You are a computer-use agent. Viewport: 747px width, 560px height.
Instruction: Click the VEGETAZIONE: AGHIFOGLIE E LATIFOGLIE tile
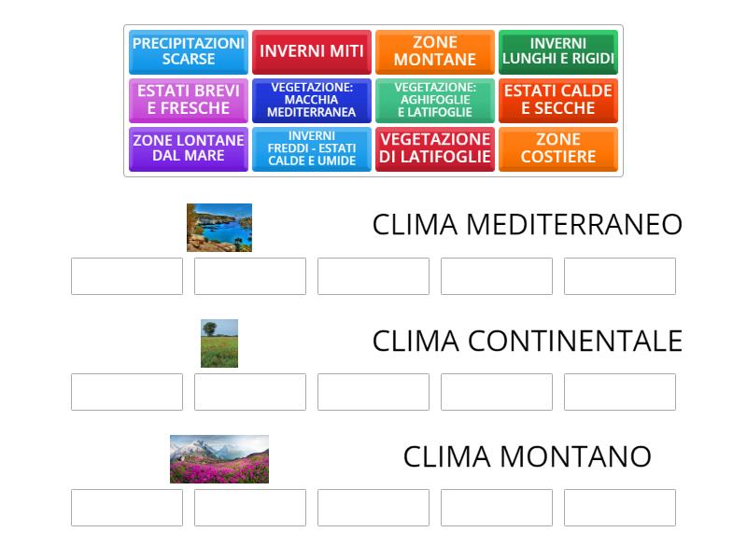435,100
